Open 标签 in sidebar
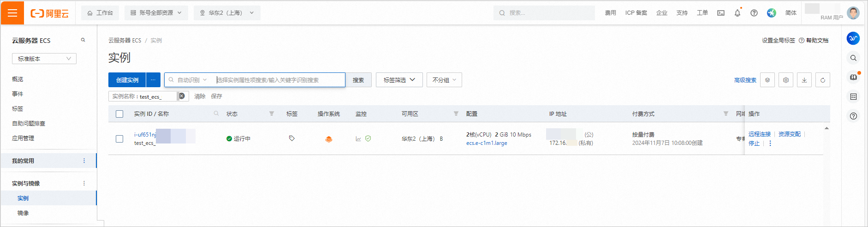The width and height of the screenshot is (868, 227). pos(18,108)
